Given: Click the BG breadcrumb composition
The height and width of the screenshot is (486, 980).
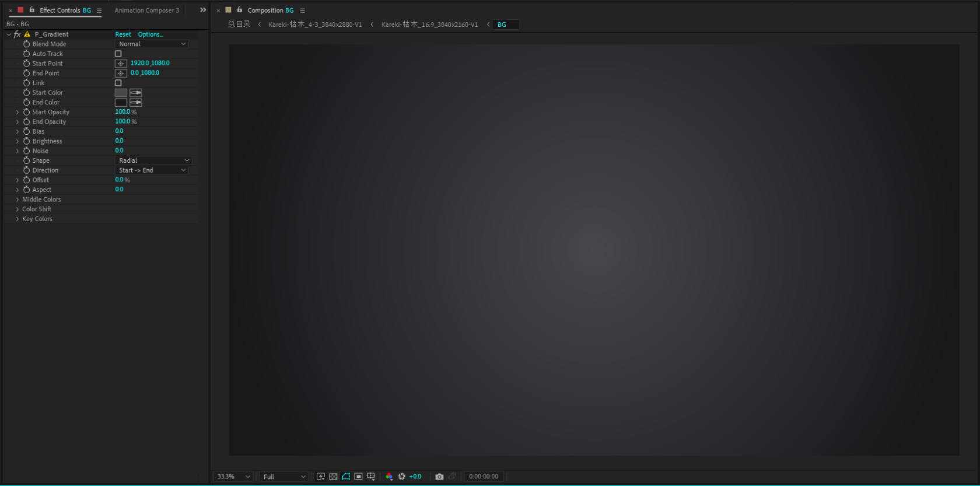Looking at the screenshot, I should [506, 25].
